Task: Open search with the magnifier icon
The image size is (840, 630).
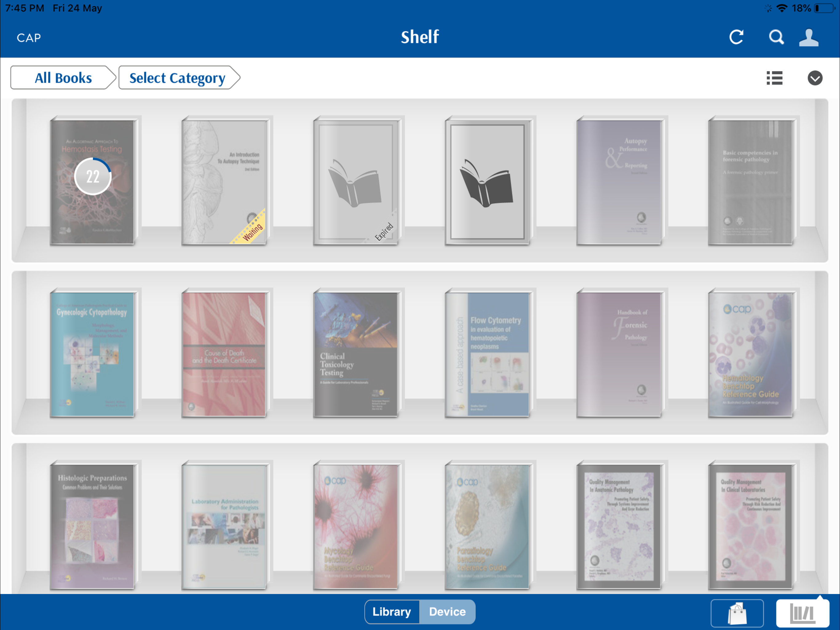Action: tap(776, 37)
